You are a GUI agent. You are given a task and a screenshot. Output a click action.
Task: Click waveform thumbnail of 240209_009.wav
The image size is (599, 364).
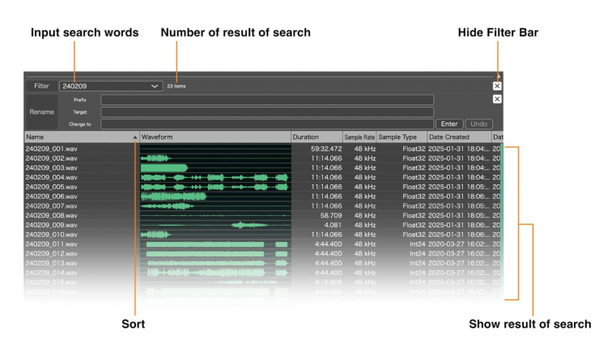tap(215, 225)
